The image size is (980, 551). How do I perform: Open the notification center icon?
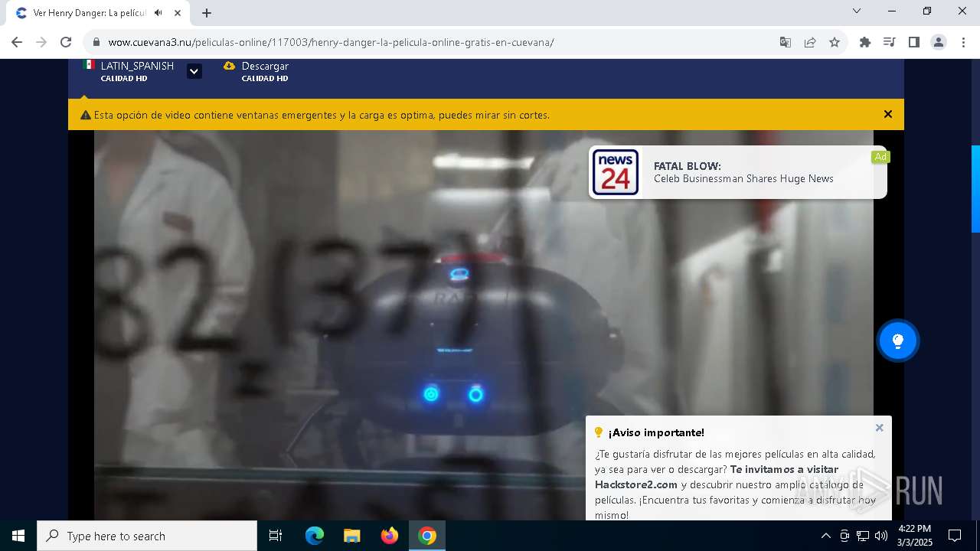click(955, 536)
